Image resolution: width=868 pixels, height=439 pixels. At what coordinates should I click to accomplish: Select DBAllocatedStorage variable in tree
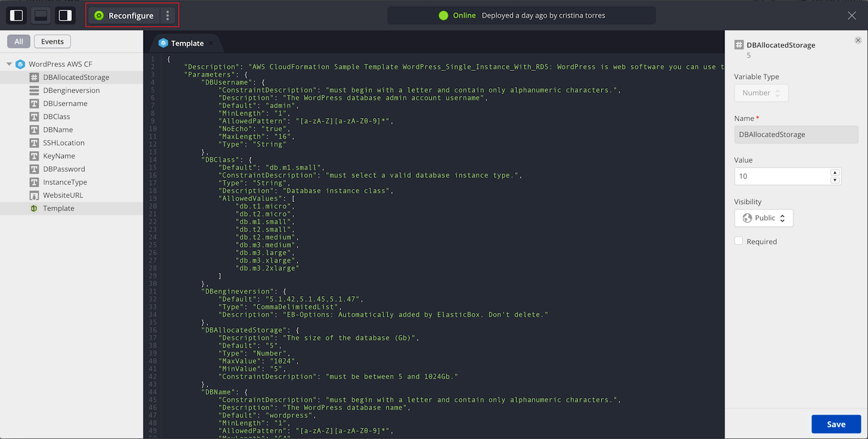click(72, 77)
